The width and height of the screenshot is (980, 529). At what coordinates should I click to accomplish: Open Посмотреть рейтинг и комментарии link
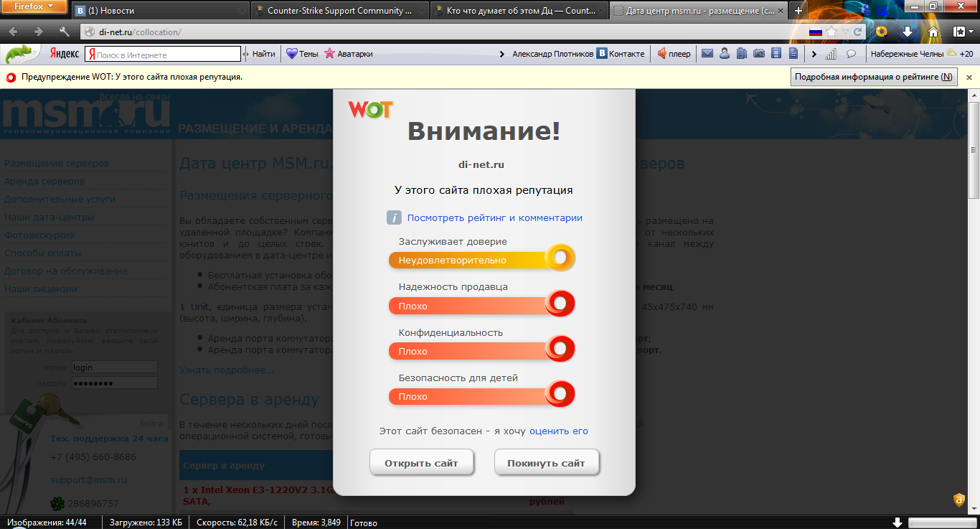point(495,217)
